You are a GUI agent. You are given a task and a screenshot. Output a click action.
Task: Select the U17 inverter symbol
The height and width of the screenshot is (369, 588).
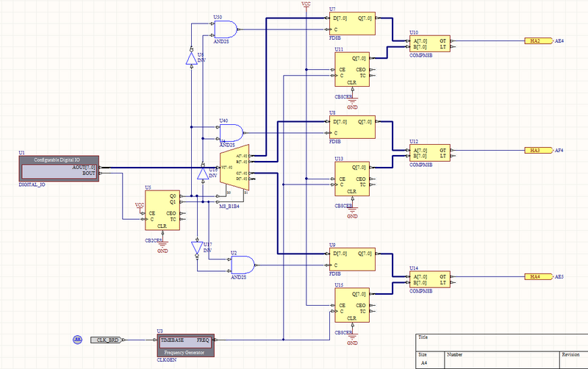click(196, 248)
